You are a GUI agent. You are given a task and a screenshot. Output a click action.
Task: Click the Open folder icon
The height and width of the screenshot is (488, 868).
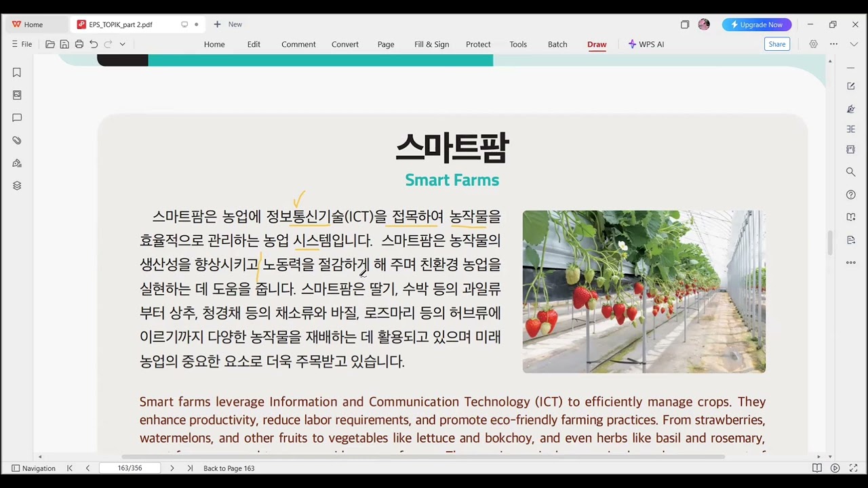tap(50, 44)
